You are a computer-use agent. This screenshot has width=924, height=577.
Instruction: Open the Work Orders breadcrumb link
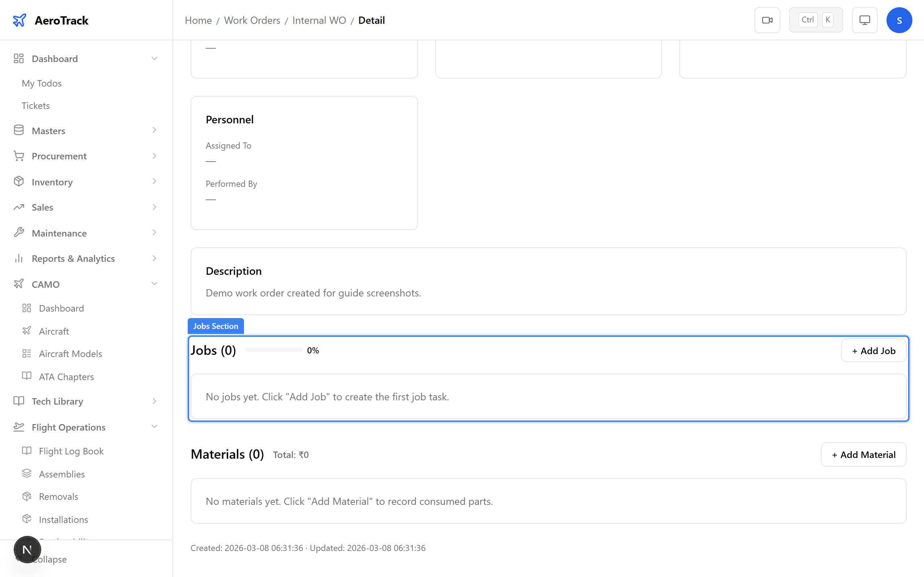click(252, 20)
